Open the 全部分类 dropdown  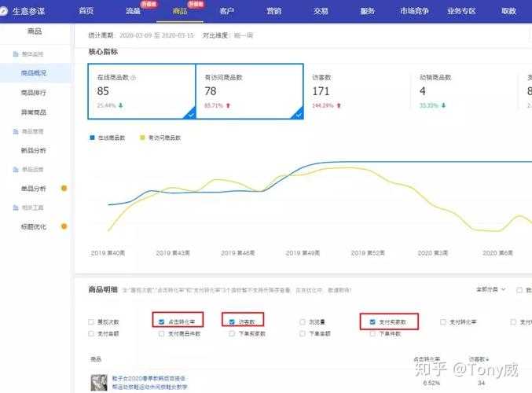pyautogui.click(x=490, y=289)
